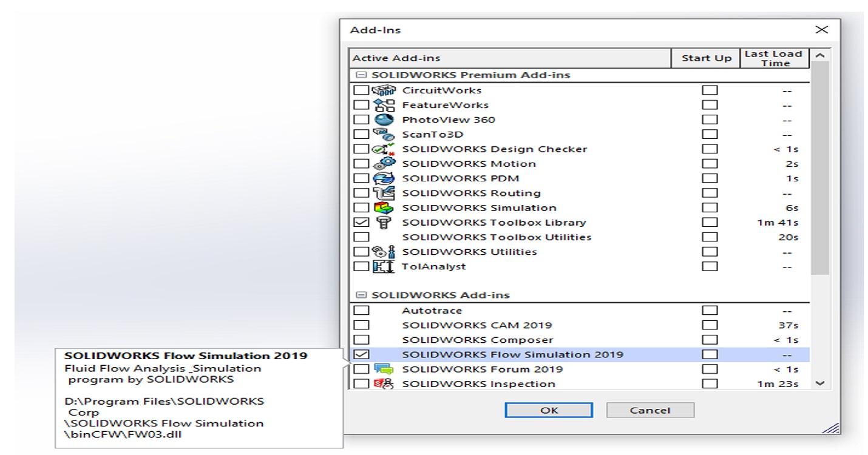Viewport: 868px width, 455px height.
Task: Click the 20s load time value
Action: pos(788,237)
